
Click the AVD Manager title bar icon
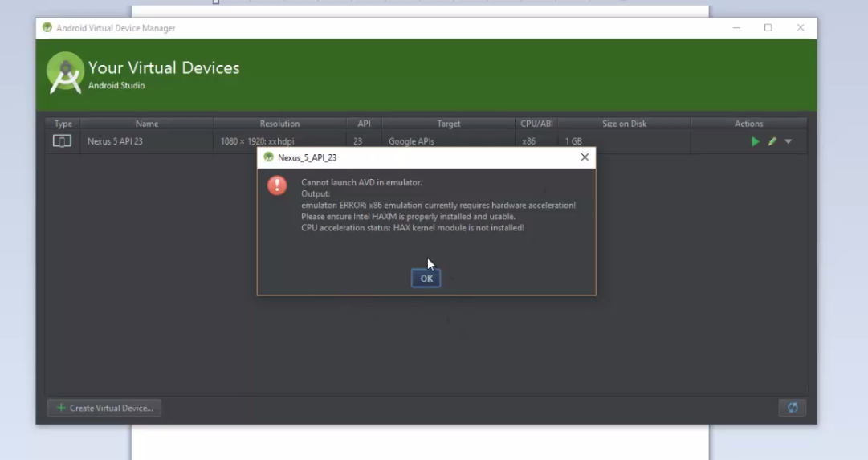(47, 27)
